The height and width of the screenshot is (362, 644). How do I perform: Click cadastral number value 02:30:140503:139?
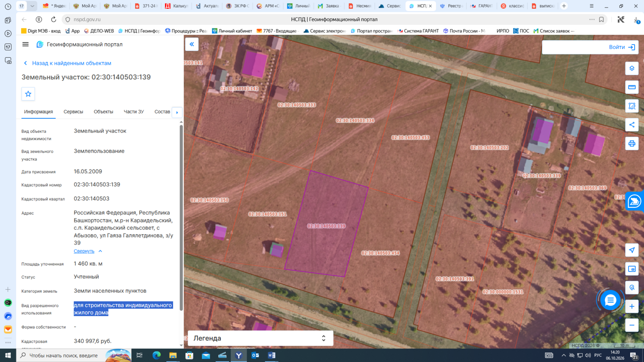coord(97,185)
